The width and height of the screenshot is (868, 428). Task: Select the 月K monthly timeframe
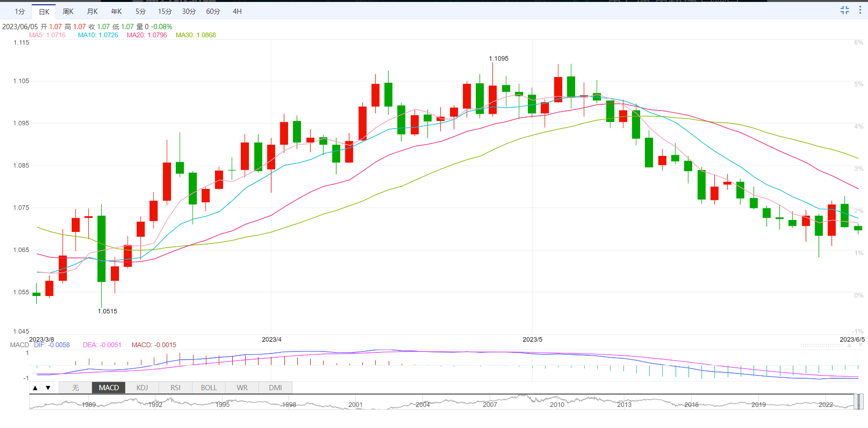(92, 11)
